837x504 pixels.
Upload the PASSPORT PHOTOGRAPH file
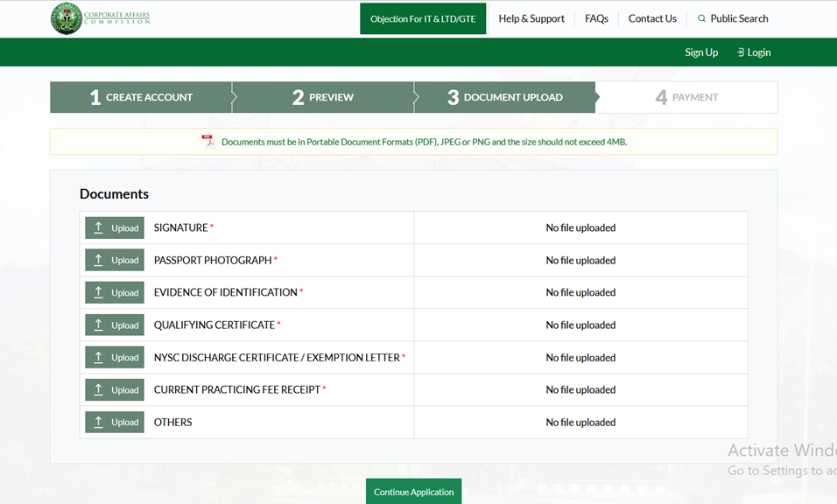tap(115, 260)
